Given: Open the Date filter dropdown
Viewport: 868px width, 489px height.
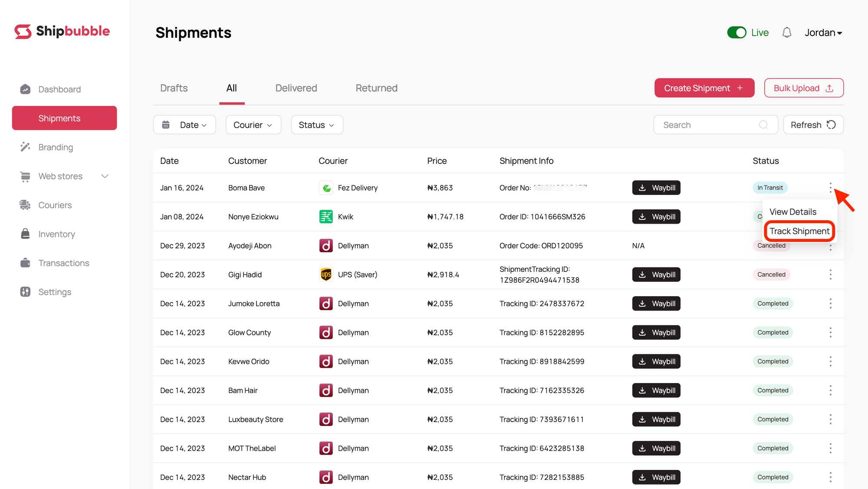Looking at the screenshot, I should [x=184, y=125].
